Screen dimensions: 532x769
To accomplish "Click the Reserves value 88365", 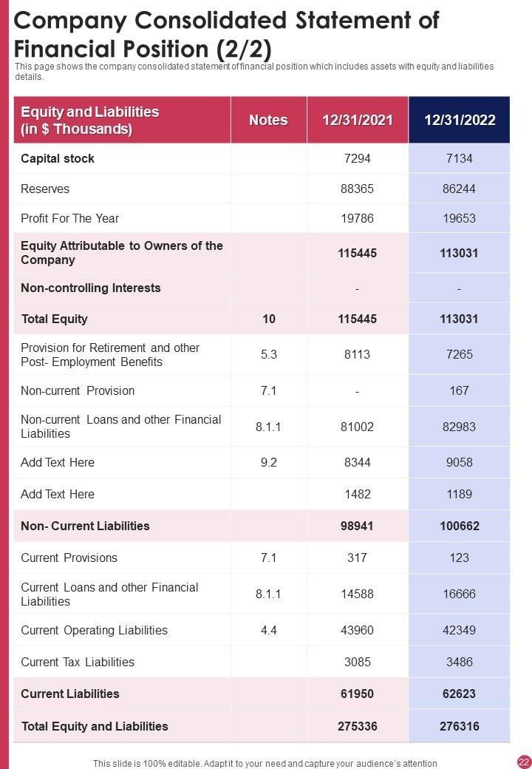I will (x=358, y=189).
